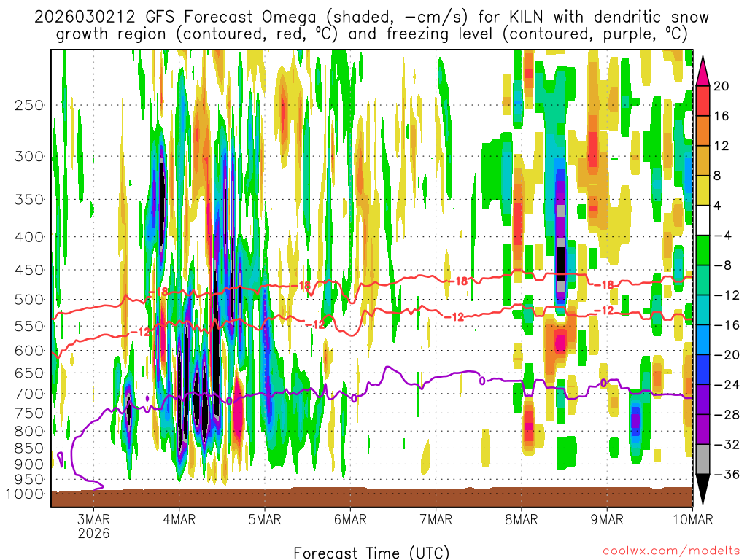Viewport: 747px width, 560px height.
Task: Click the 450 pressure level label
Action: coord(29,270)
